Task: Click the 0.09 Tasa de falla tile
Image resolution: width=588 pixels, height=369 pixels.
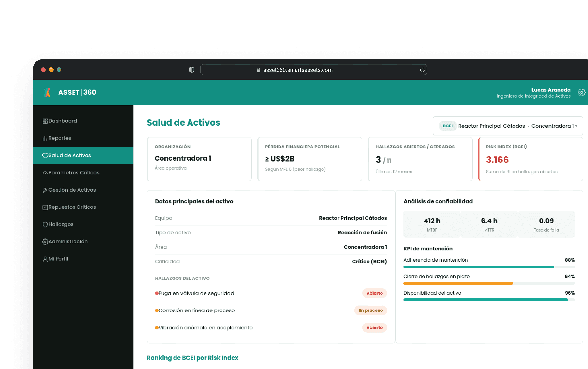Action: [x=546, y=224]
